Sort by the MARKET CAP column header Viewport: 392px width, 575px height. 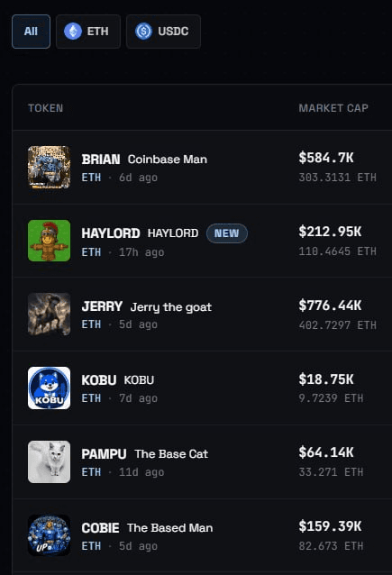[x=333, y=108]
